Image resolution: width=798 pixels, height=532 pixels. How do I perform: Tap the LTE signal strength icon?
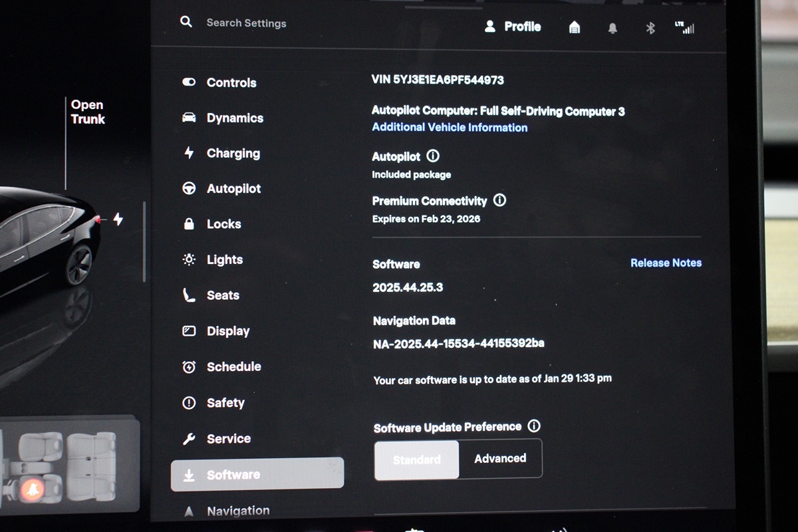pyautogui.click(x=684, y=27)
